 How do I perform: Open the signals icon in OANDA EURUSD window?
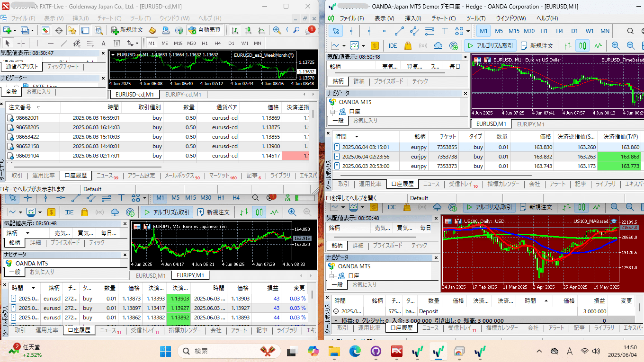click(x=423, y=46)
